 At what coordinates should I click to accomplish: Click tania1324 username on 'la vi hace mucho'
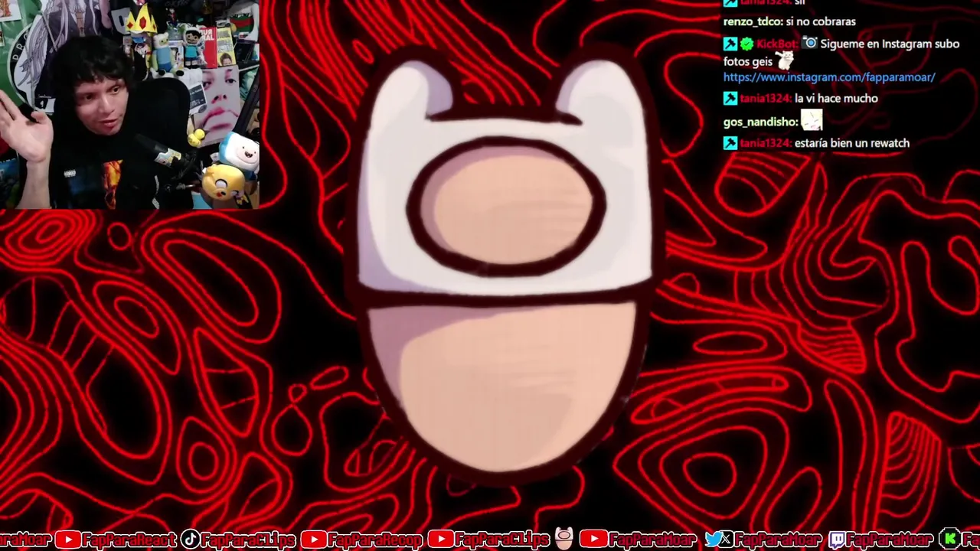click(x=766, y=98)
